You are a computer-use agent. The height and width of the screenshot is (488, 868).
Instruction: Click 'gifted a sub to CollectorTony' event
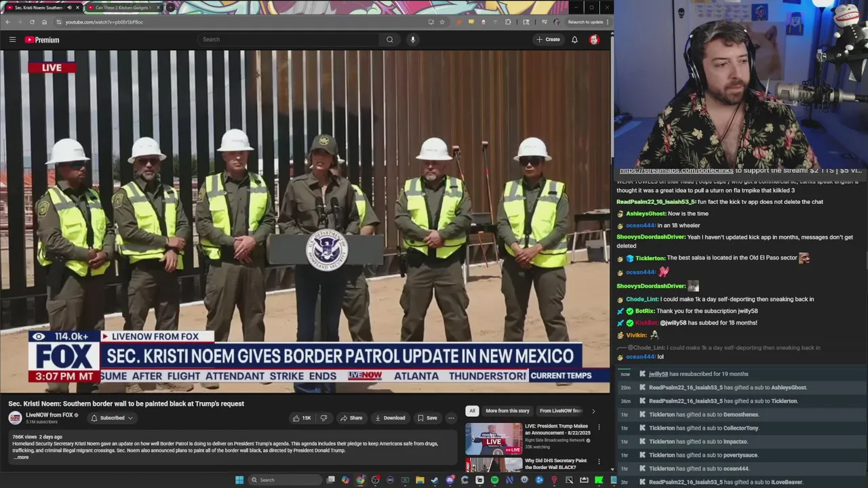(x=704, y=428)
